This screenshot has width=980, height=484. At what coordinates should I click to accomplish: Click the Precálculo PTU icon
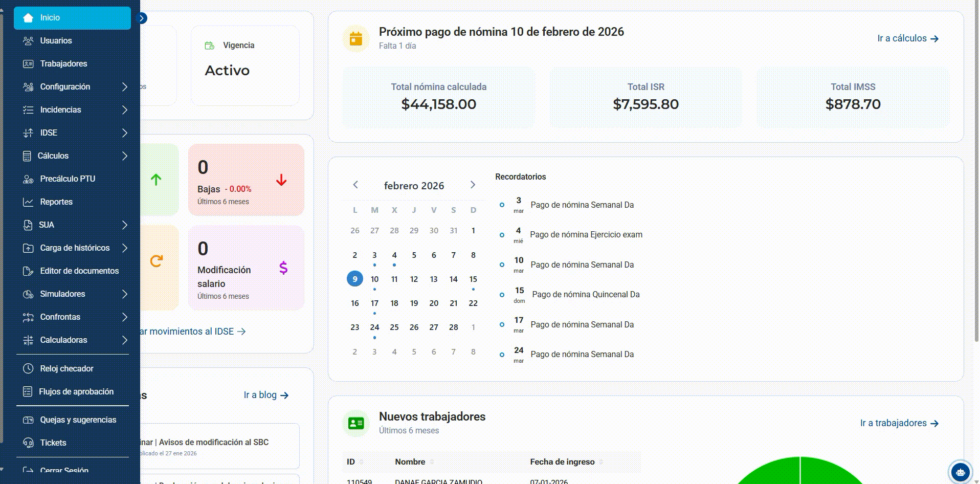(x=28, y=179)
